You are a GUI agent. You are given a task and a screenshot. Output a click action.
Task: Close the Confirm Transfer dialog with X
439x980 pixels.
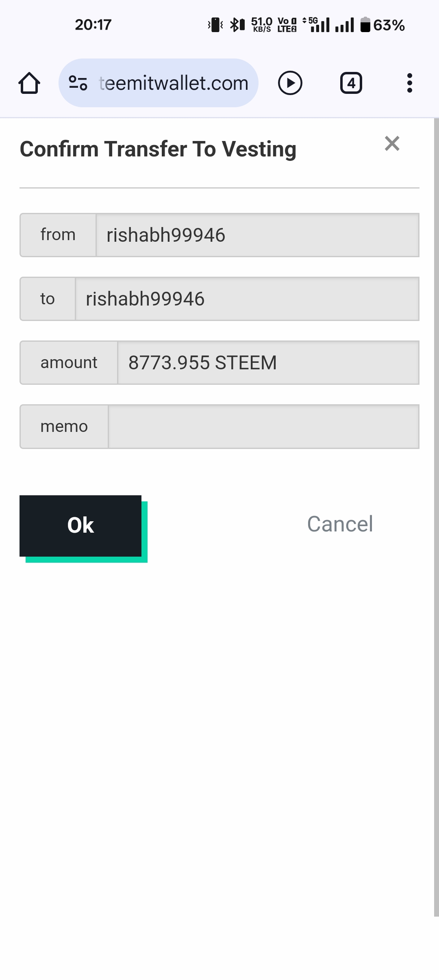click(x=392, y=143)
